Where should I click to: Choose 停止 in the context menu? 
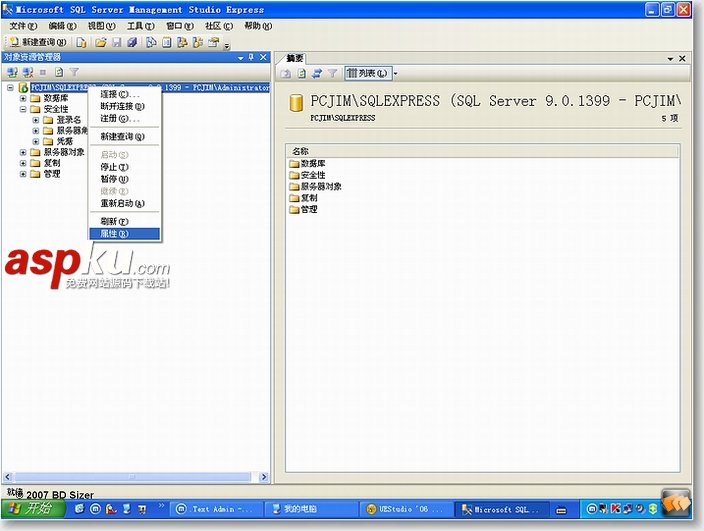coord(124,167)
